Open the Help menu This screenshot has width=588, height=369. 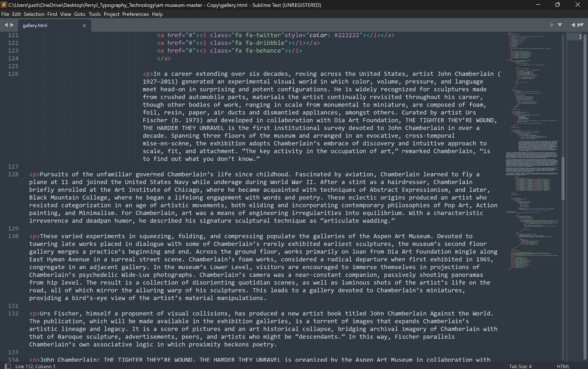[x=157, y=14]
